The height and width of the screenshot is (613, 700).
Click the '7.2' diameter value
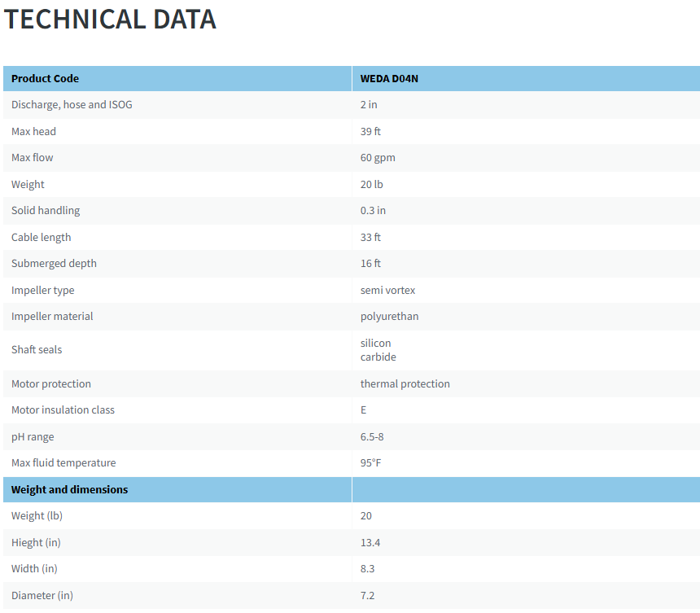point(365,595)
